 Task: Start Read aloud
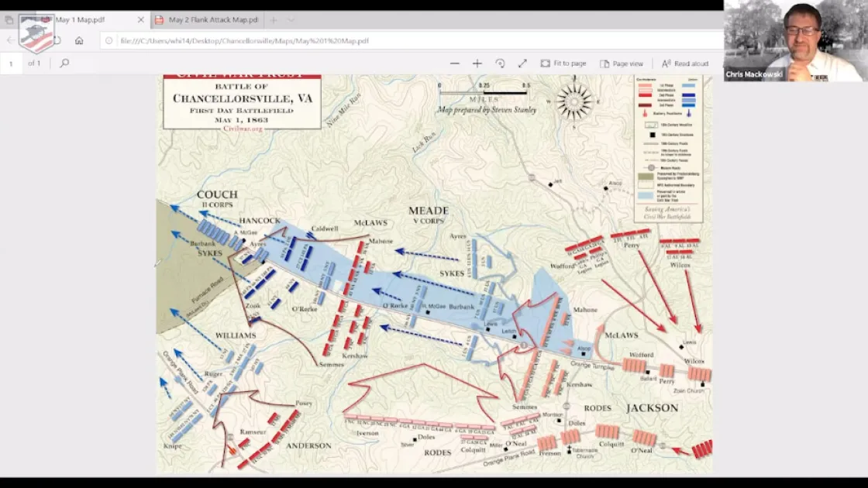685,64
